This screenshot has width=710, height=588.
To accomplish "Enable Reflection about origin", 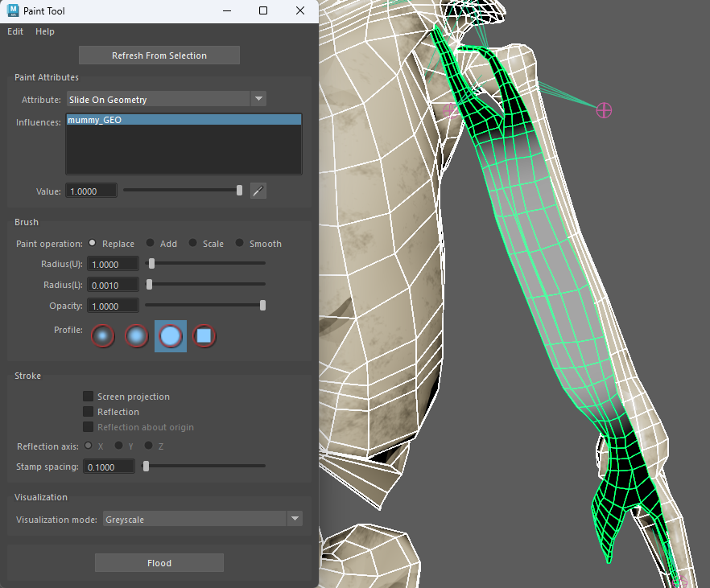I will pos(88,427).
